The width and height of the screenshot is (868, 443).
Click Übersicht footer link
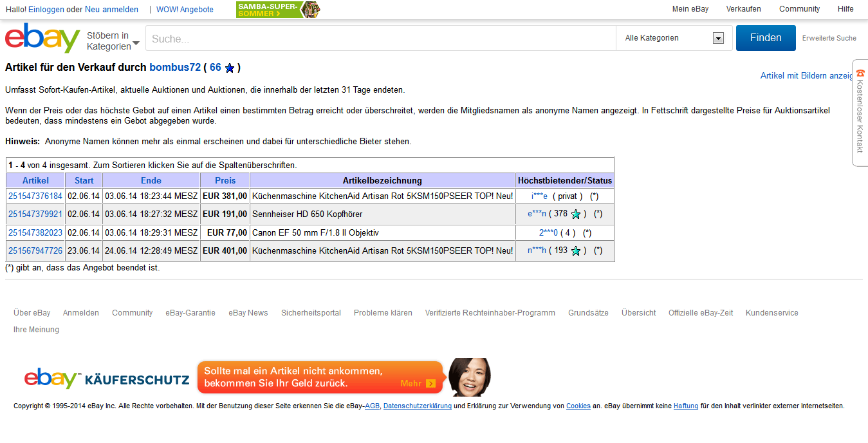639,313
